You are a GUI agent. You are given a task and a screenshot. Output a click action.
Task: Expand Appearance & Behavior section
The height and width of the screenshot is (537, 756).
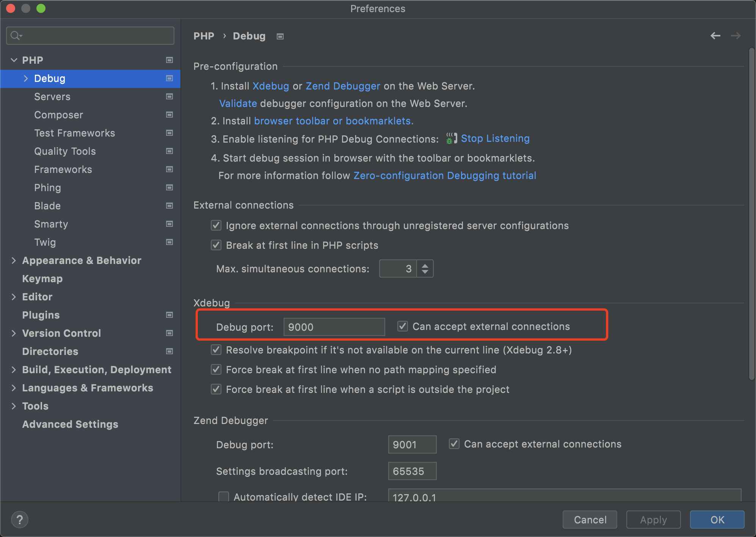point(14,261)
